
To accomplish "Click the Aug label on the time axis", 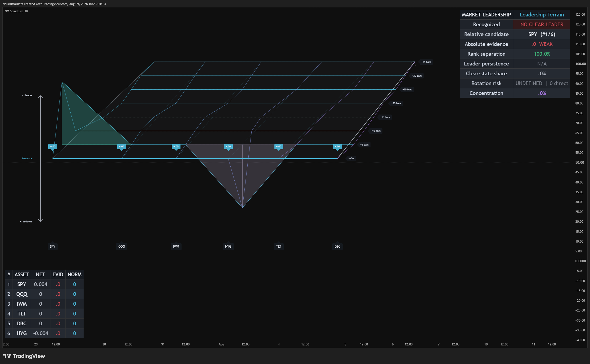I will [221, 344].
